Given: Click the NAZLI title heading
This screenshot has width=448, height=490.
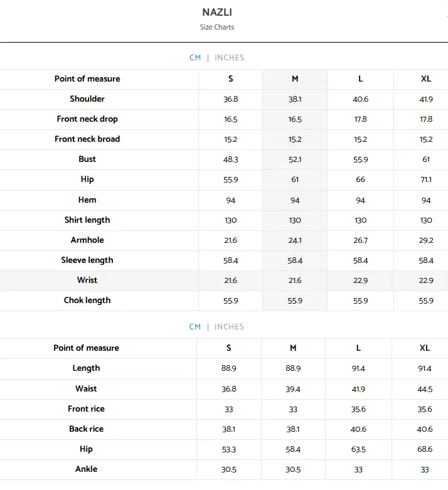Looking at the screenshot, I should pos(217,13).
